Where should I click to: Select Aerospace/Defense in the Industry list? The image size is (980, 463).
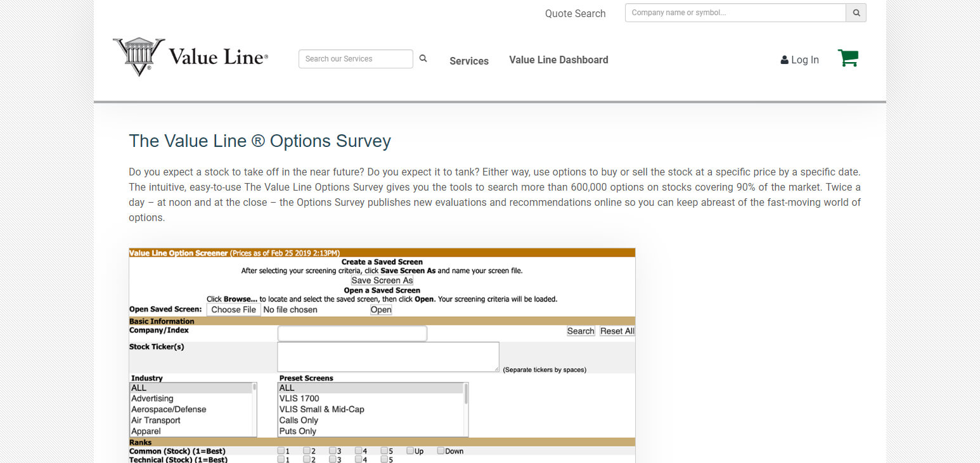click(191, 409)
